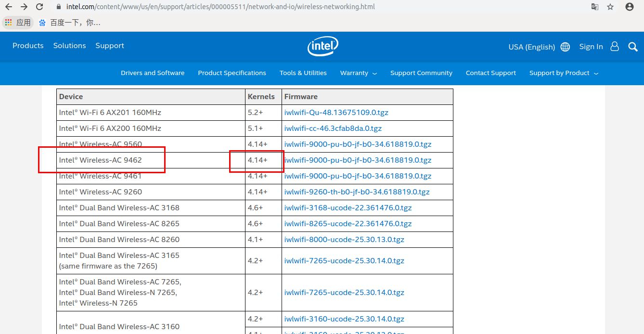This screenshot has width=644, height=334.
Task: Select Intel Wireless-AC 9461 cell
Action: (x=151, y=176)
